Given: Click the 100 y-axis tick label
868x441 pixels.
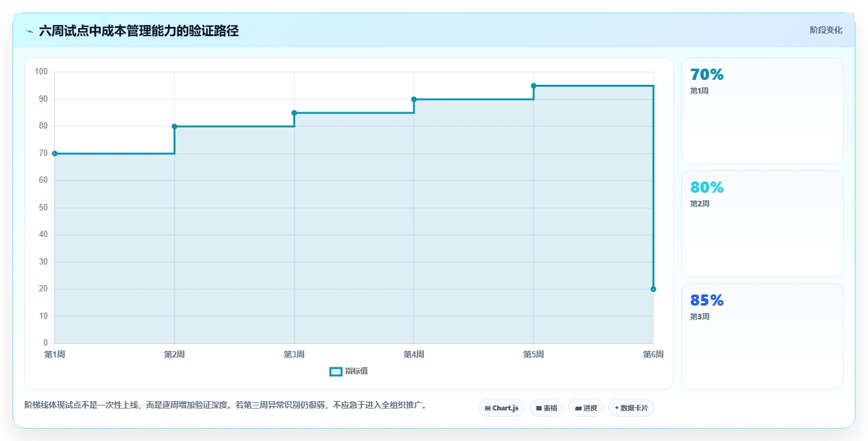Looking at the screenshot, I should (41, 72).
